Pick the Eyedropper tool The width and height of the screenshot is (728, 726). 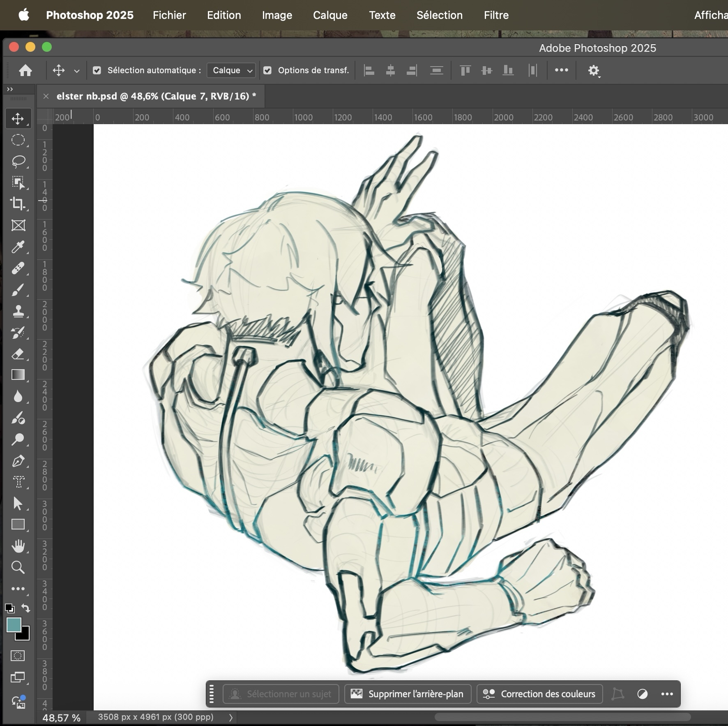18,247
